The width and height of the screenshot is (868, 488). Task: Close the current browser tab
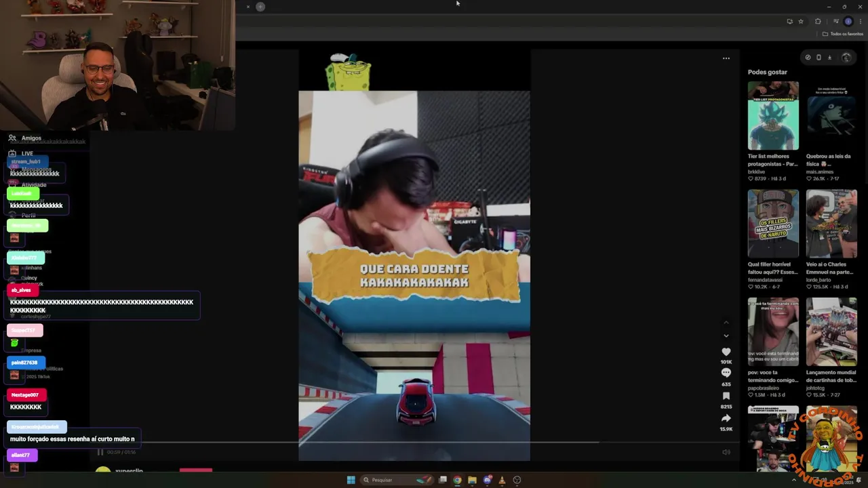(x=248, y=7)
